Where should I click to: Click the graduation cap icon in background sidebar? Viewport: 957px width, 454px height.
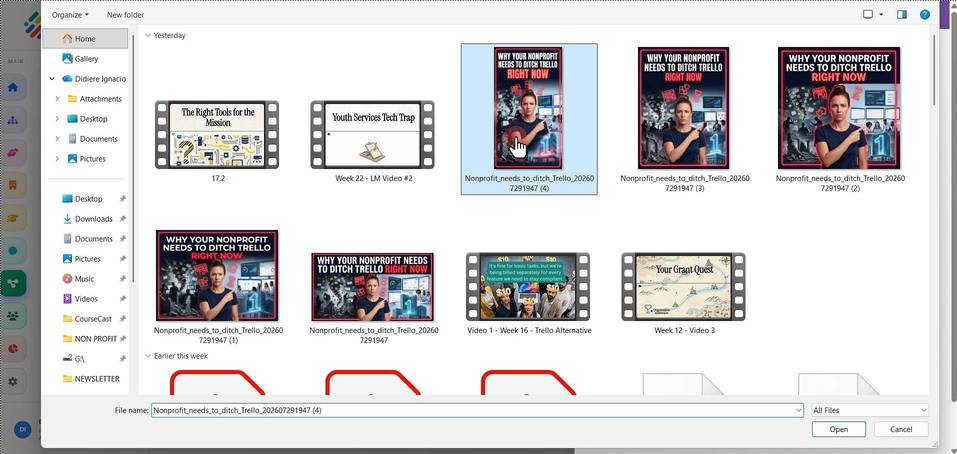13,218
